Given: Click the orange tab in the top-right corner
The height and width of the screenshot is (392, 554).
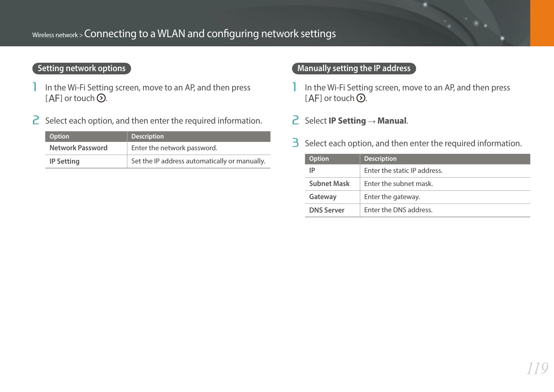Looking at the screenshot, I should tap(542, 23).
